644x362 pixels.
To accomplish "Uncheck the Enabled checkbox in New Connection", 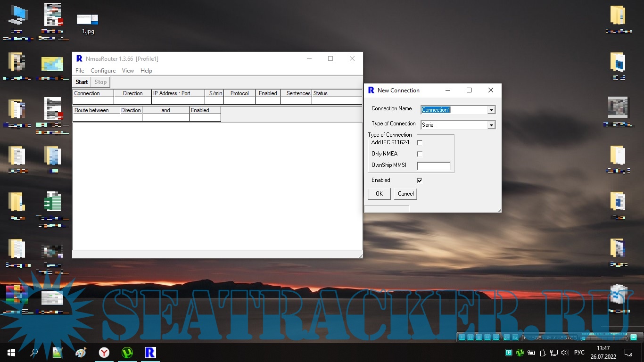I will (x=420, y=181).
